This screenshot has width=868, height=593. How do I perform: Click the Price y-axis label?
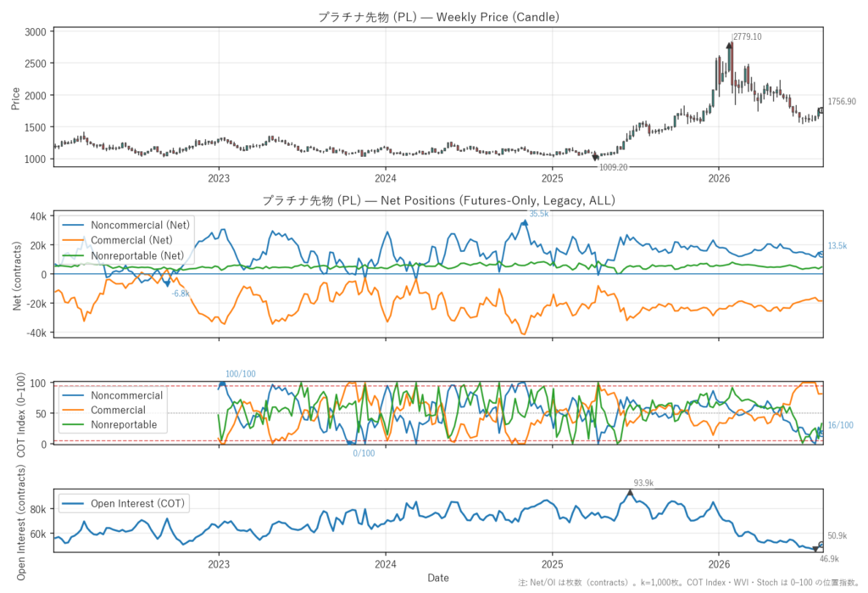15,98
